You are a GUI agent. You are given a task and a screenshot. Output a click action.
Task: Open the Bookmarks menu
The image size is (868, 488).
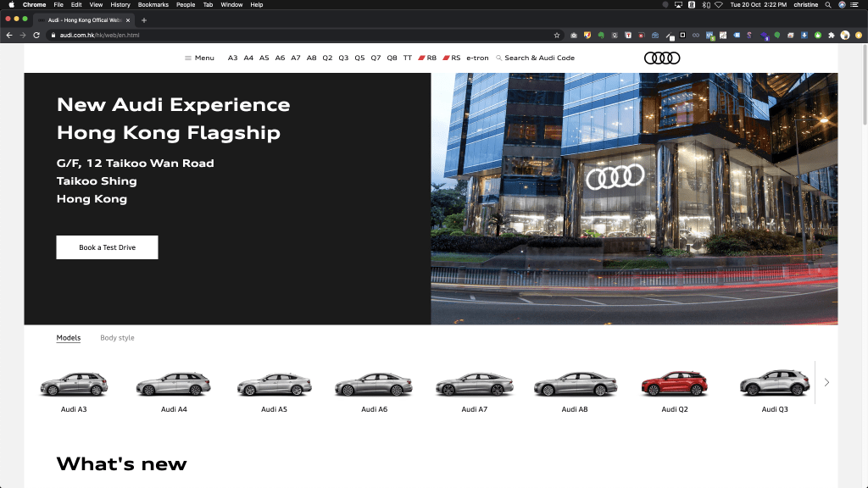click(x=153, y=4)
